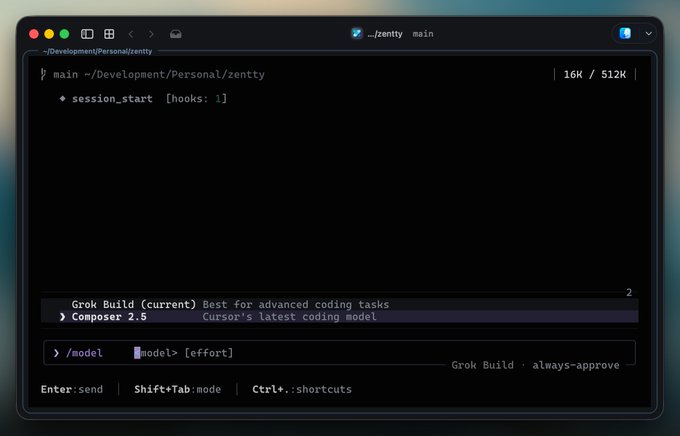Click the 'Cursor's latest coding model' description
Image resolution: width=680 pixels, height=436 pixels.
point(289,317)
